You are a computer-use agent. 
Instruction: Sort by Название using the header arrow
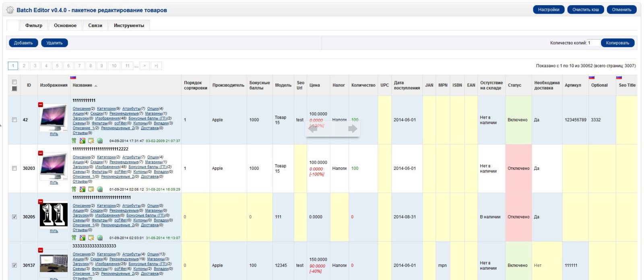[x=96, y=86]
